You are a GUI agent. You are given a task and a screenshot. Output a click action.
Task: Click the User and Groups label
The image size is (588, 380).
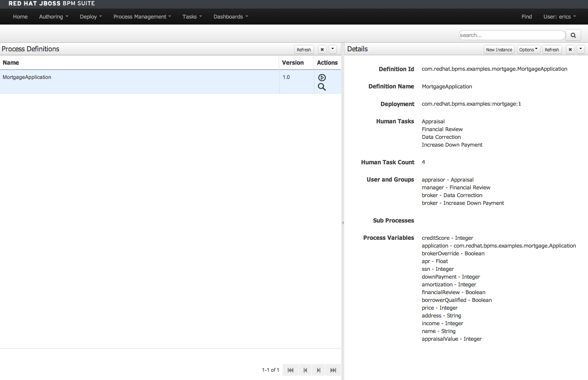coord(390,180)
